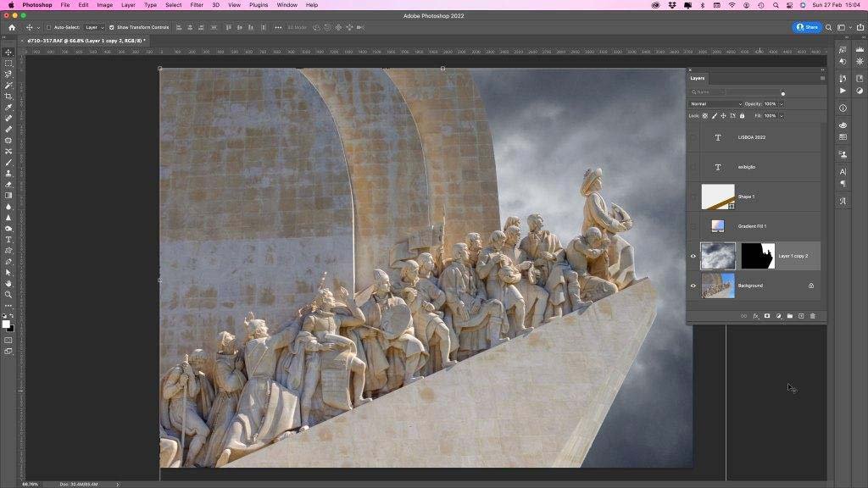Select the Move tool
Image resolution: width=868 pixels, height=488 pixels.
point(8,53)
